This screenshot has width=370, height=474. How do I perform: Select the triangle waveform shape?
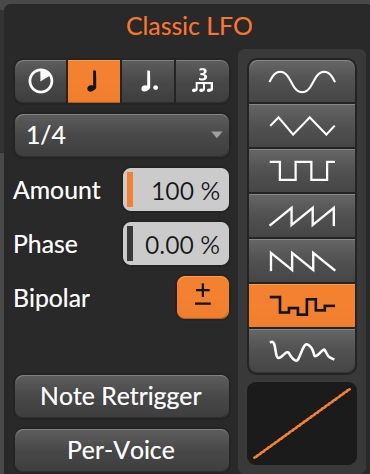302,126
